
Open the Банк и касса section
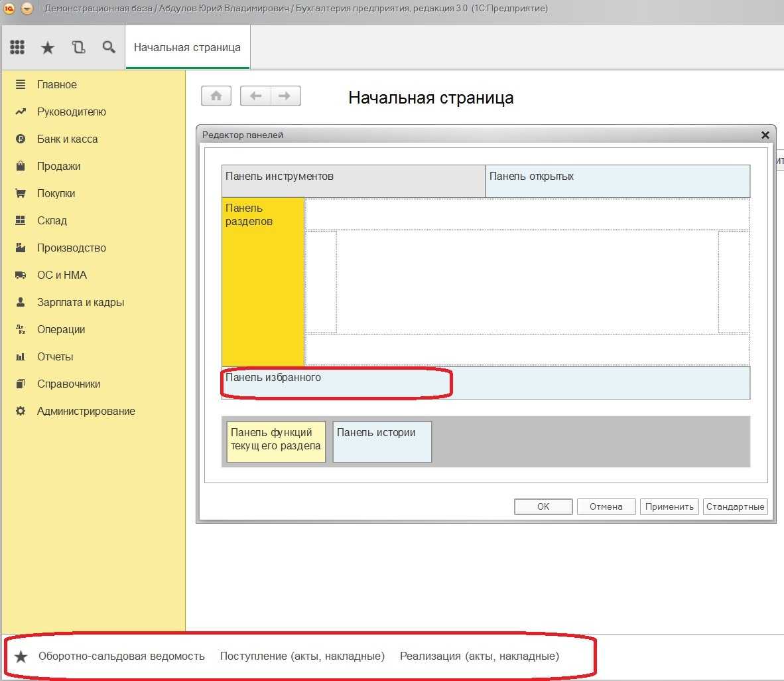tap(67, 139)
